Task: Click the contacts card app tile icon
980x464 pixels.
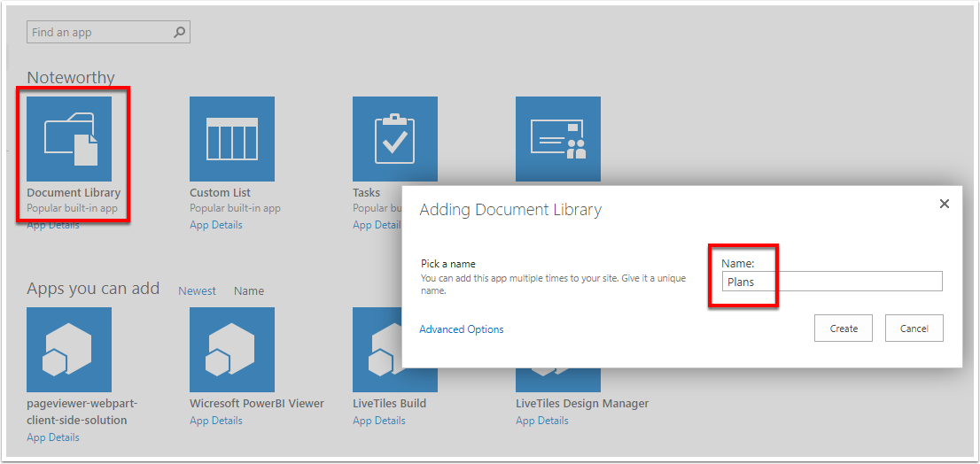Action: pos(558,139)
